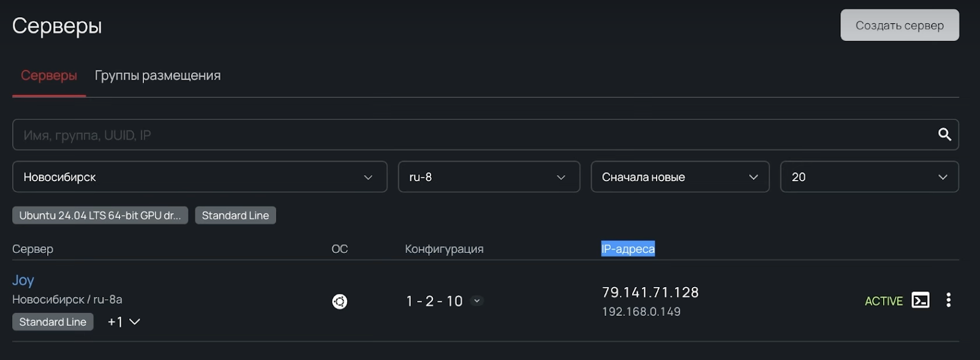Click the search magnifier icon
980x360 pixels.
tap(944, 135)
